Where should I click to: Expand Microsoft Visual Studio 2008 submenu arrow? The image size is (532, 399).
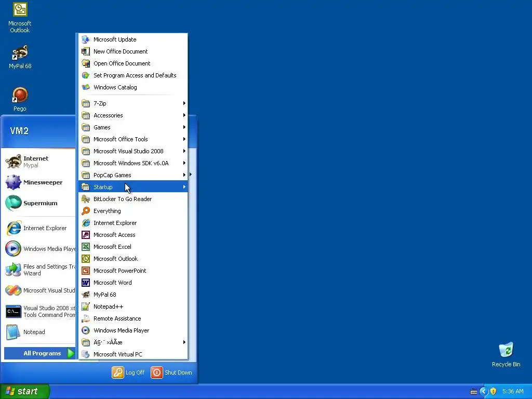184,151
